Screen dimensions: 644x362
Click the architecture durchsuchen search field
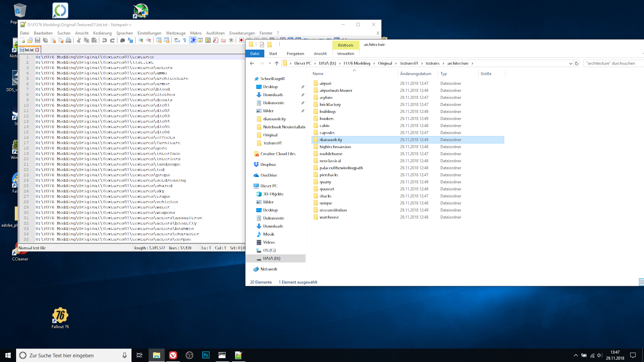pyautogui.click(x=612, y=63)
